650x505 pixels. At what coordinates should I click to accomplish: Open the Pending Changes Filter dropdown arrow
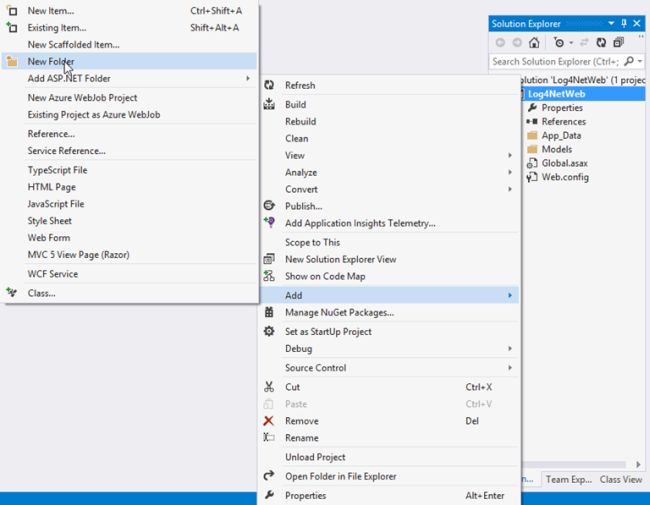click(x=571, y=43)
